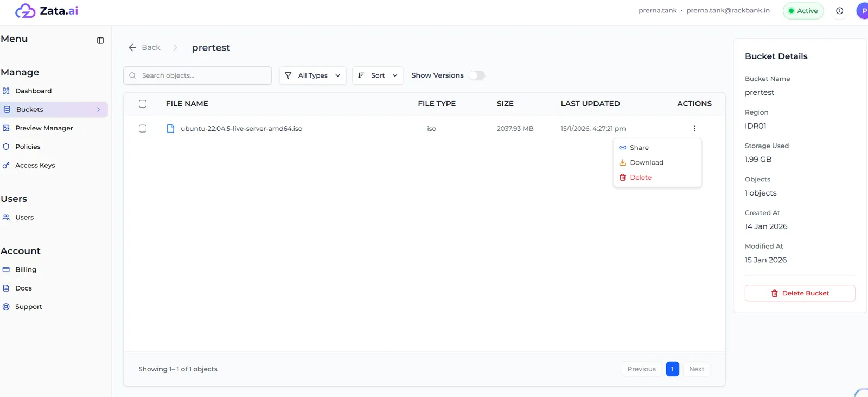Click the Search objects input field
Viewport: 868px width, 397px height.
tap(197, 75)
